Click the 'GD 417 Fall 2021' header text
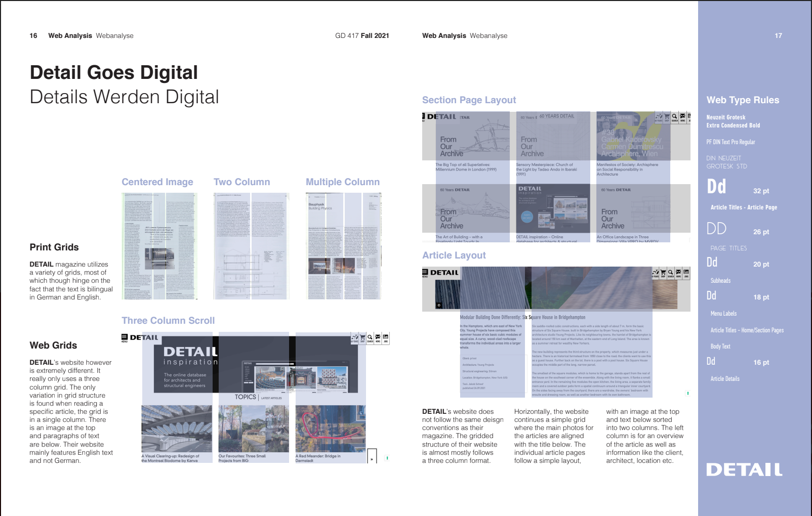This screenshot has height=516, width=812. coord(362,36)
